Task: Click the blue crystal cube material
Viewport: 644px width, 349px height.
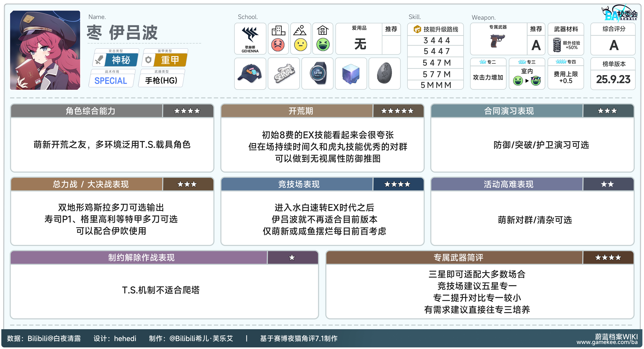Action: coord(351,73)
